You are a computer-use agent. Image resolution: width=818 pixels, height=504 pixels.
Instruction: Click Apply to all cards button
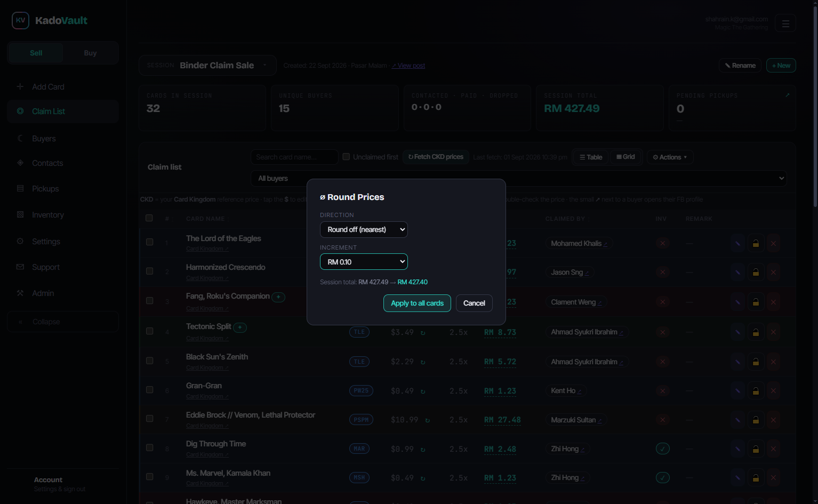(417, 303)
